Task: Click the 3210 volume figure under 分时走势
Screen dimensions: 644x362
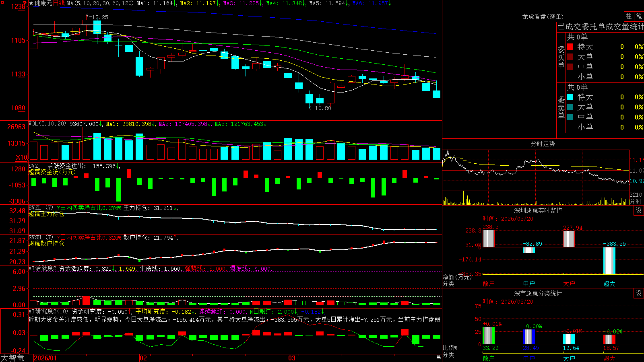Action: pyautogui.click(x=636, y=195)
